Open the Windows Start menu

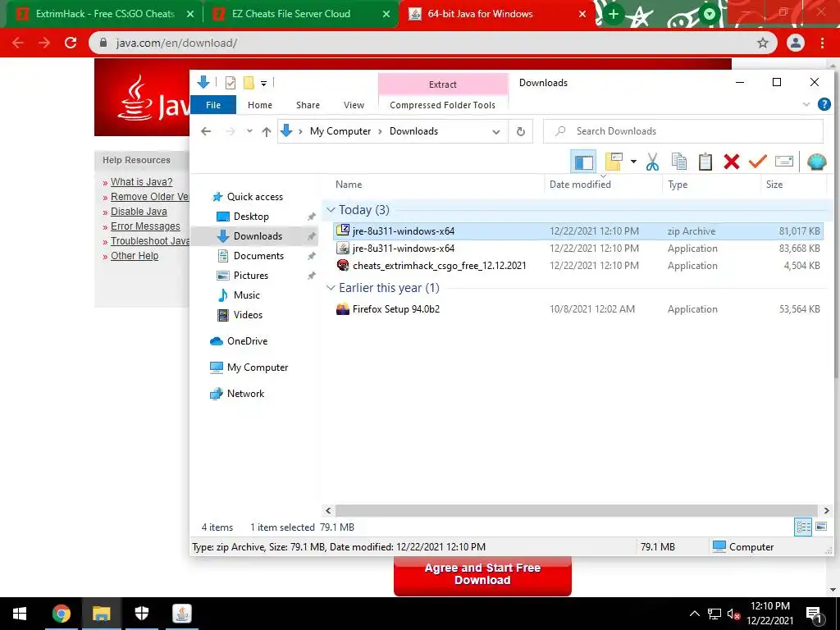click(x=20, y=614)
